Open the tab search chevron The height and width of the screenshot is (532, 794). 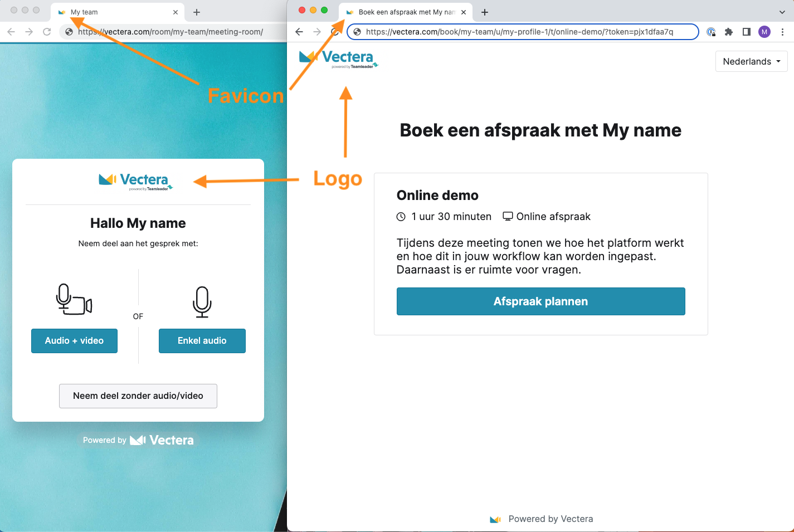tap(782, 12)
